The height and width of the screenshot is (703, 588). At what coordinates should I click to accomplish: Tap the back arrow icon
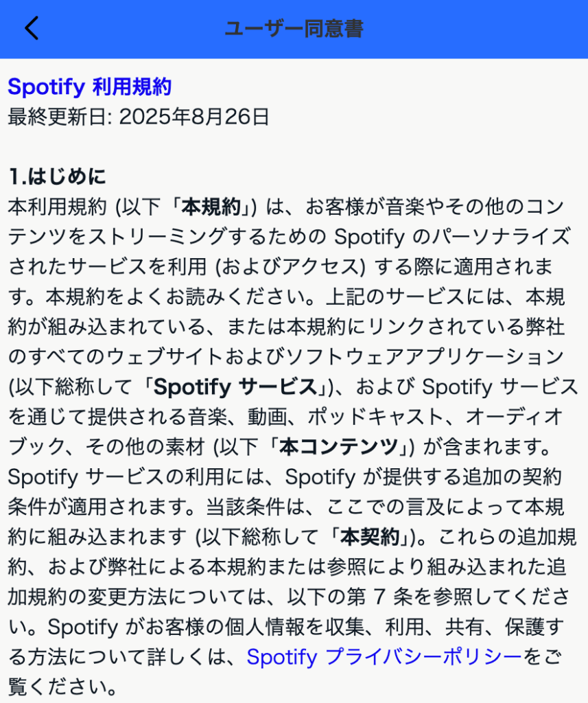[32, 29]
